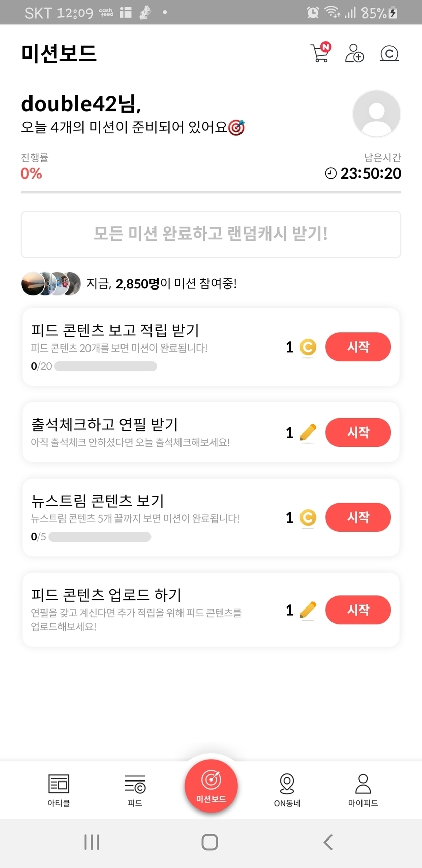Tap the Android back arrow
422x868 pixels.
click(328, 842)
